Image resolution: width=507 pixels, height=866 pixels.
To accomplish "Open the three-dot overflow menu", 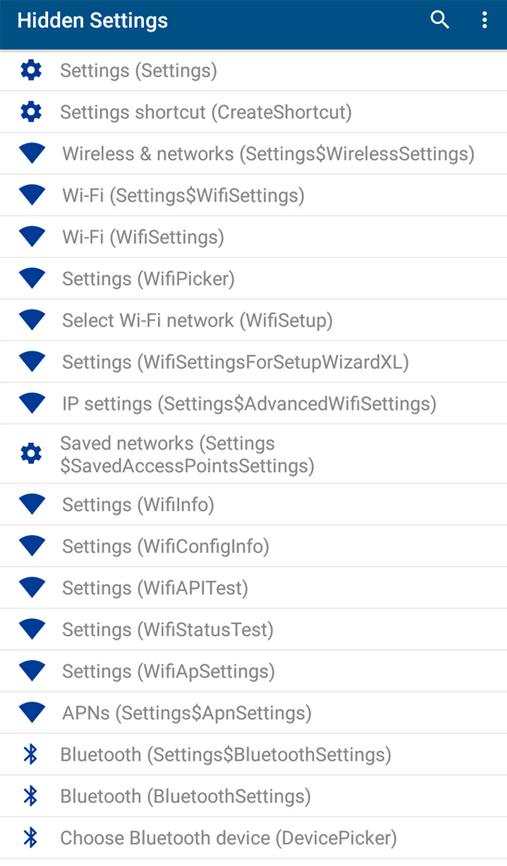I will (484, 20).
